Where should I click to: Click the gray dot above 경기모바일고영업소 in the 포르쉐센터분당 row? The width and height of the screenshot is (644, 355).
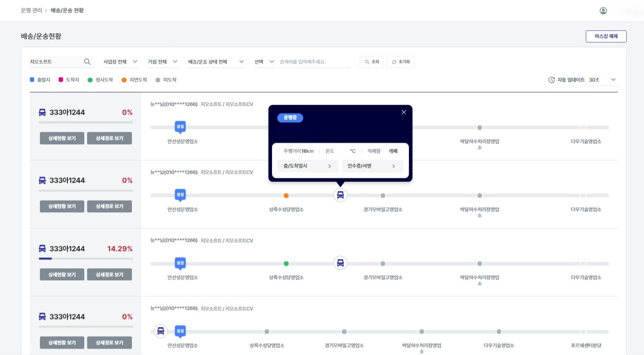tap(344, 331)
